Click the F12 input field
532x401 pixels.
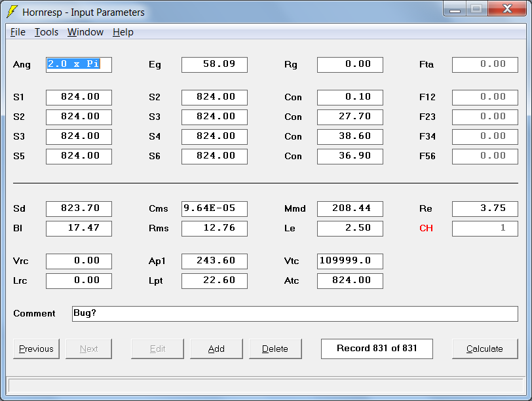(485, 98)
